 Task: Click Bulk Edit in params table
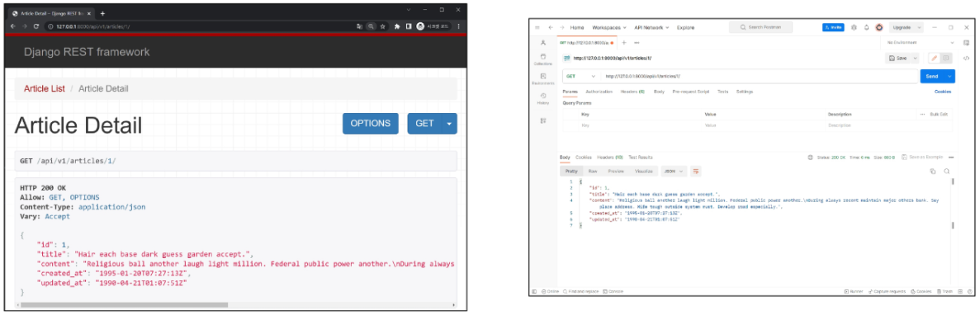939,115
